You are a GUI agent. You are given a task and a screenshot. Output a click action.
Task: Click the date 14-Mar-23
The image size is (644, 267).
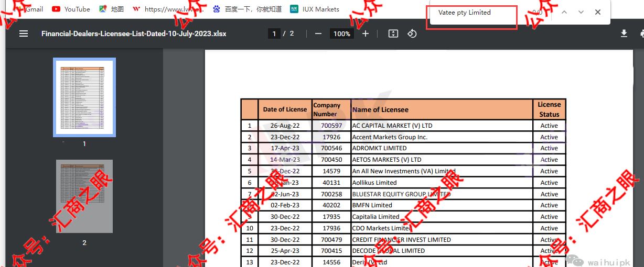[285, 160]
